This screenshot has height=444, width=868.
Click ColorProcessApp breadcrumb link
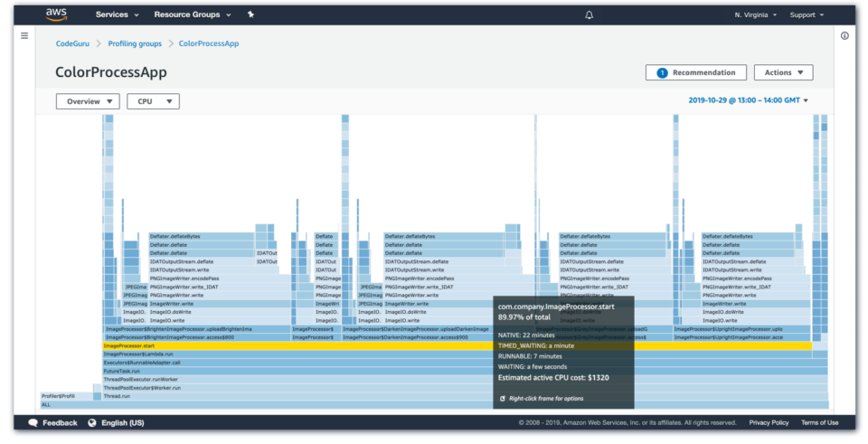[209, 43]
